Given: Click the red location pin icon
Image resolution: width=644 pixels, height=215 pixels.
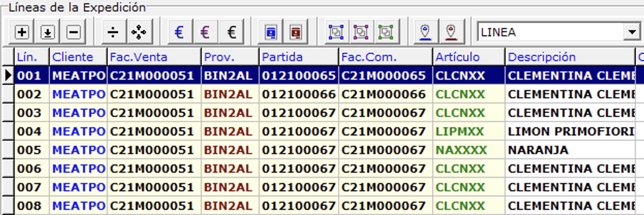Looking at the screenshot, I should [451, 33].
